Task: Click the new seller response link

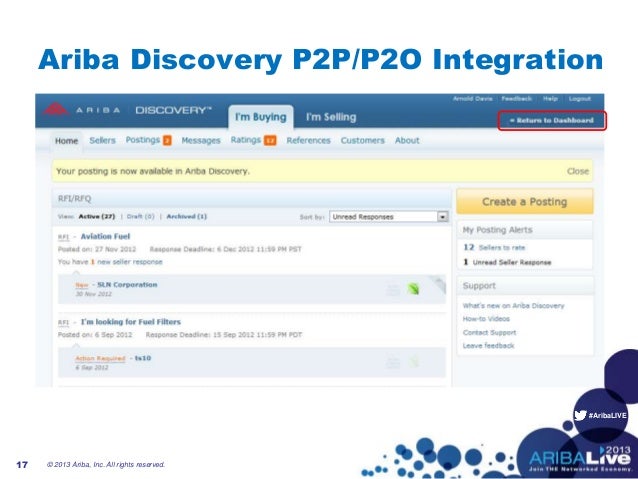Action: 129,262
